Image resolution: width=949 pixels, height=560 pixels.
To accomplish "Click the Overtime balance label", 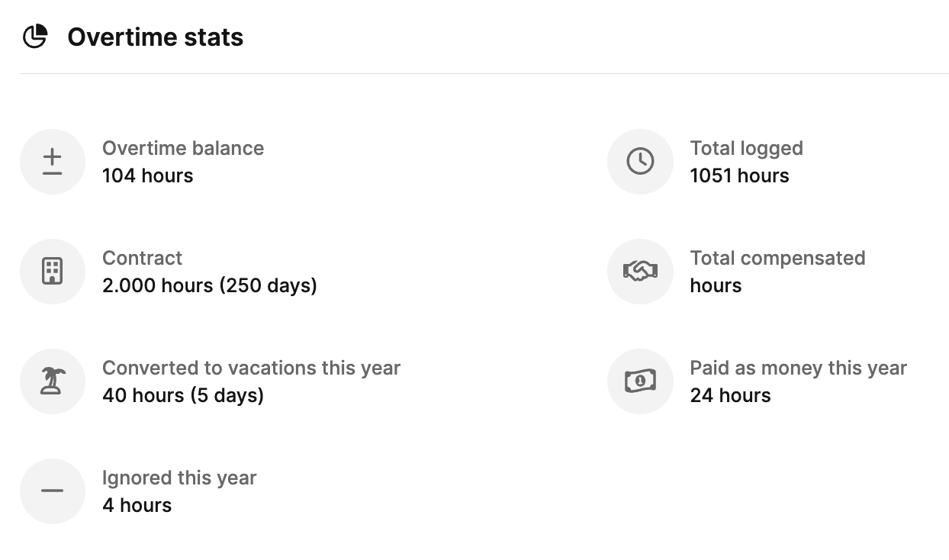I will pyautogui.click(x=183, y=148).
